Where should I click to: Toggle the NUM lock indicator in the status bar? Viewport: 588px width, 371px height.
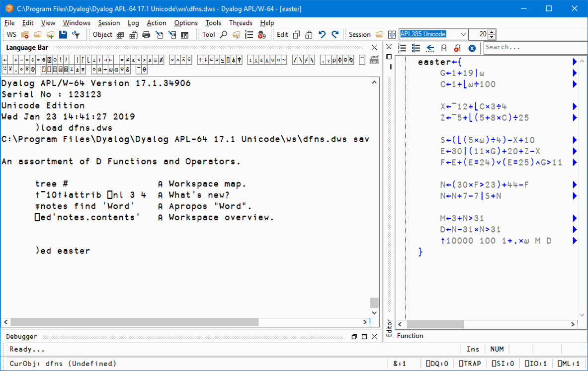[x=497, y=349]
